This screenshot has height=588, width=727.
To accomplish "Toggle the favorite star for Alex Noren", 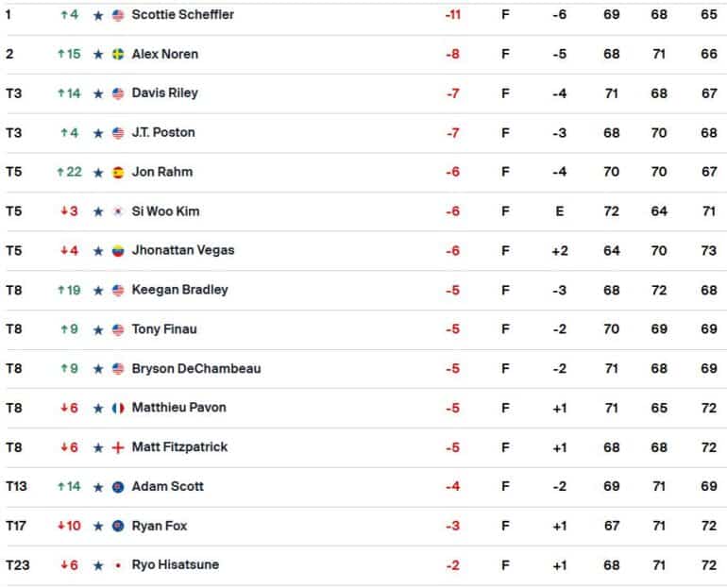I will 98,55.
